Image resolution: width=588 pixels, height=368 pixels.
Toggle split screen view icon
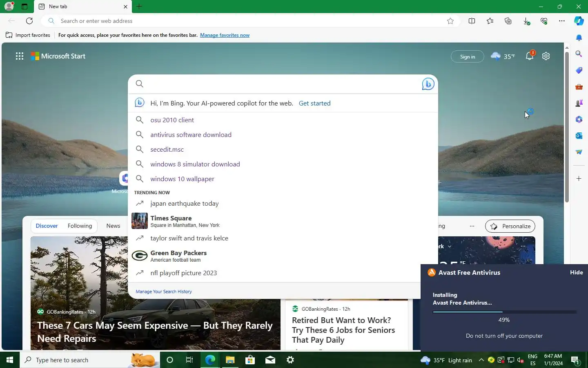472,21
